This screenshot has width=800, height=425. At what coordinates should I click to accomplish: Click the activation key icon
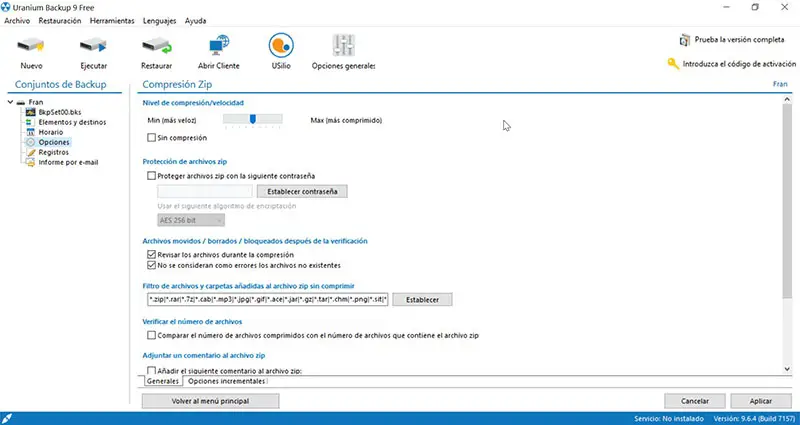point(673,64)
